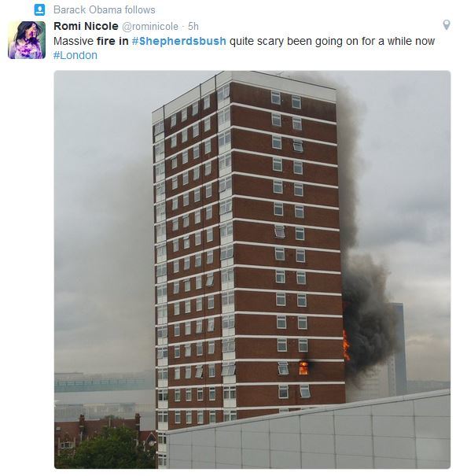Click the flaming window in the photo

pos(303,368)
